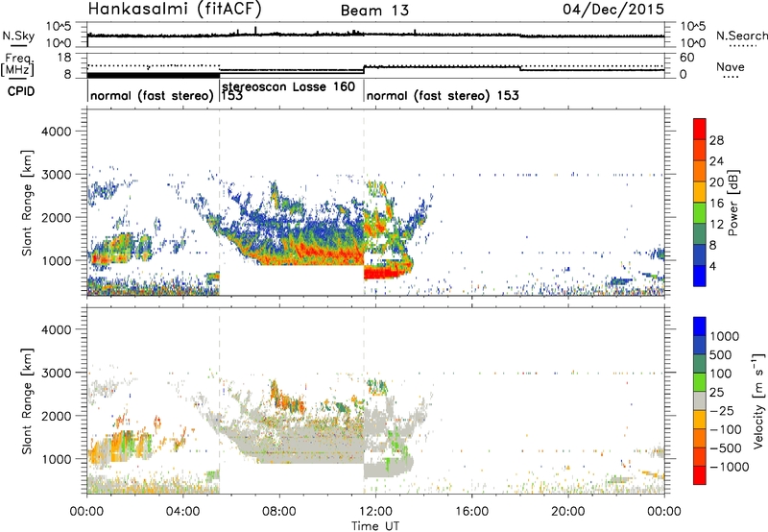Image resolution: width=768 pixels, height=532 pixels.
Task: Click the '28' value on Power colorbar
Action: [716, 140]
